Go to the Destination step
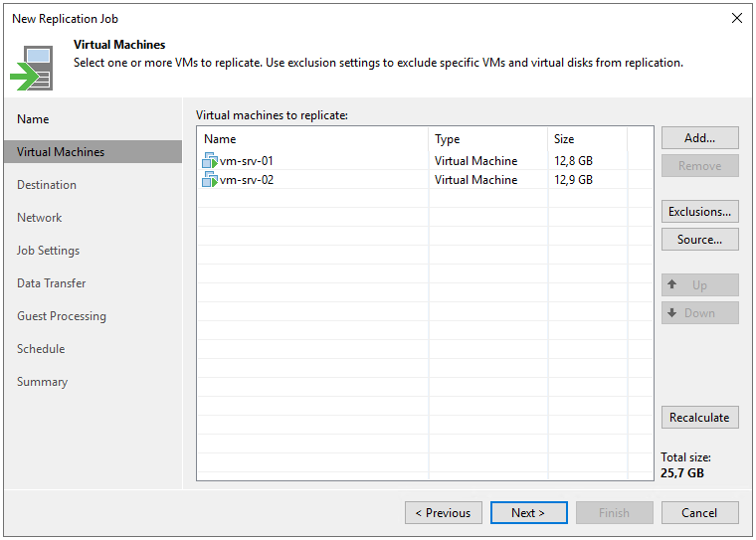 47,185
